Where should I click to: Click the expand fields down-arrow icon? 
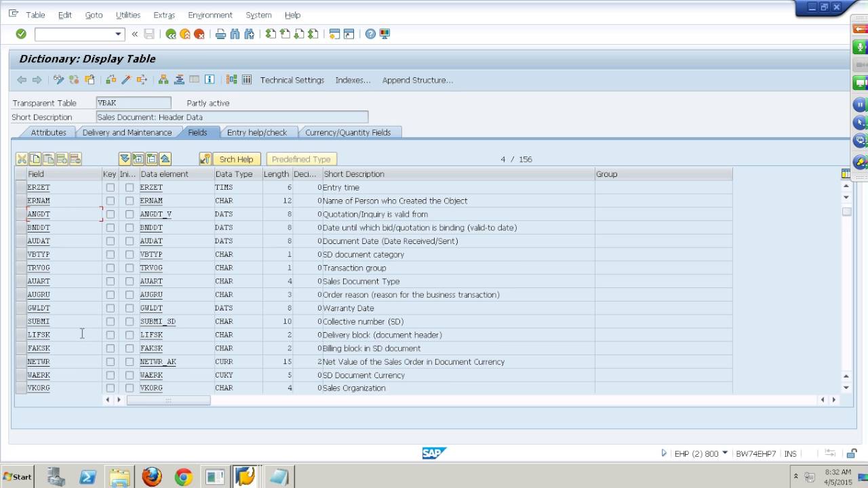tap(125, 159)
